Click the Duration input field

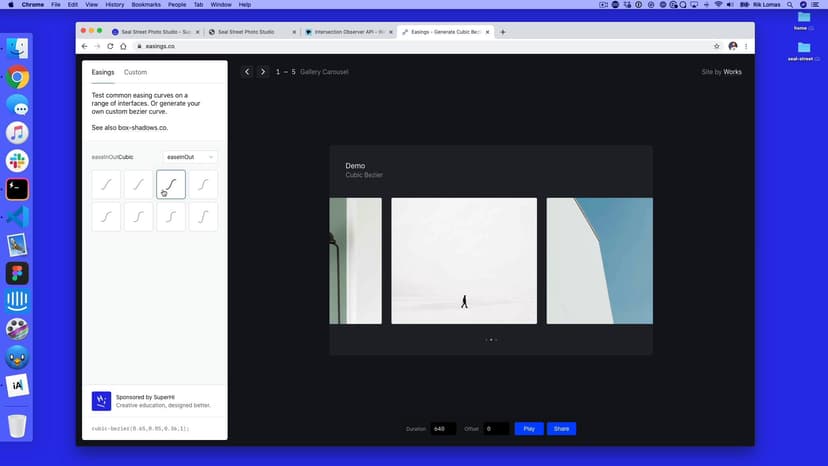click(x=443, y=429)
